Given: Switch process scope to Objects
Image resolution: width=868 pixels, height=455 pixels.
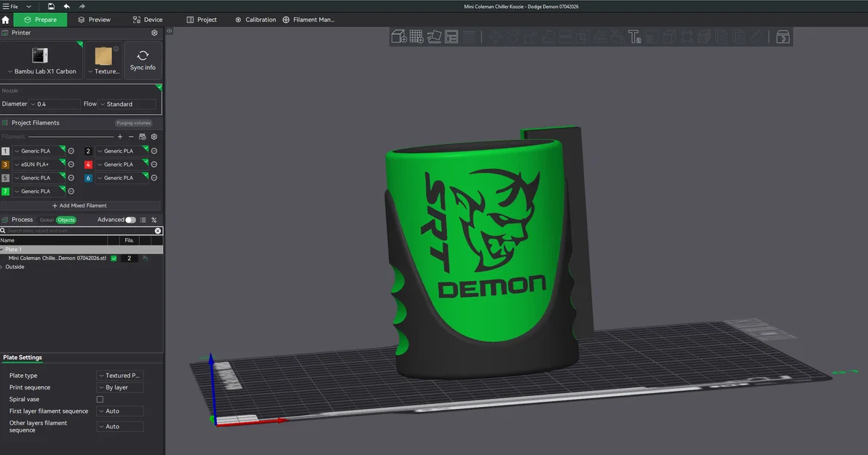Looking at the screenshot, I should pyautogui.click(x=66, y=220).
